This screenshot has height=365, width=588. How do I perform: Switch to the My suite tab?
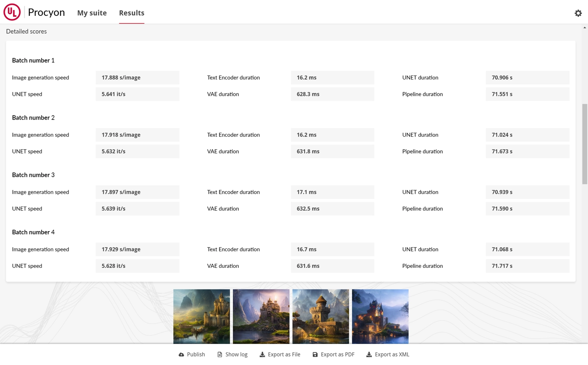coord(92,13)
